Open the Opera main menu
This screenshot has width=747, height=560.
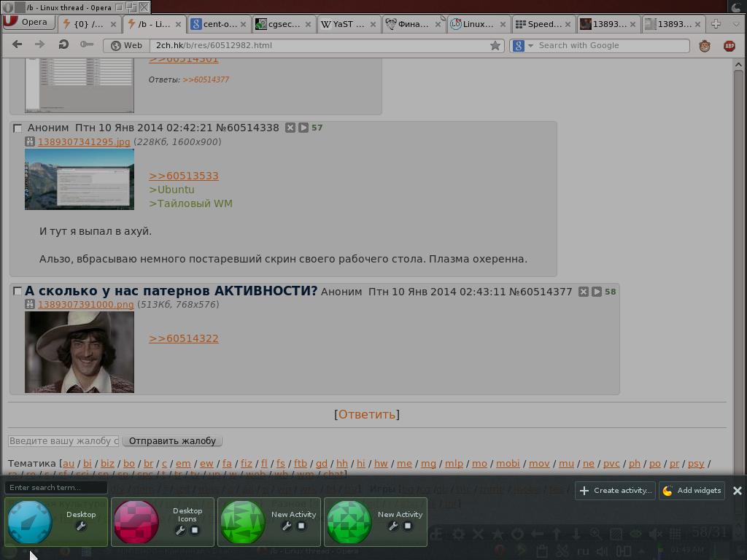coord(28,23)
